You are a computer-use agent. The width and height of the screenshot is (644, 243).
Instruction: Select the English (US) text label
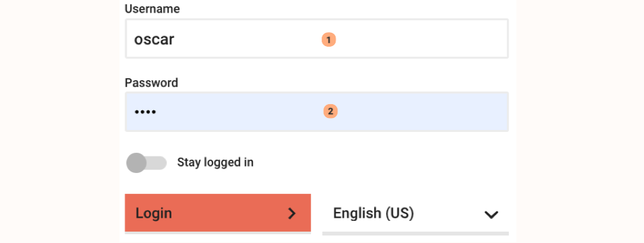pos(374,213)
